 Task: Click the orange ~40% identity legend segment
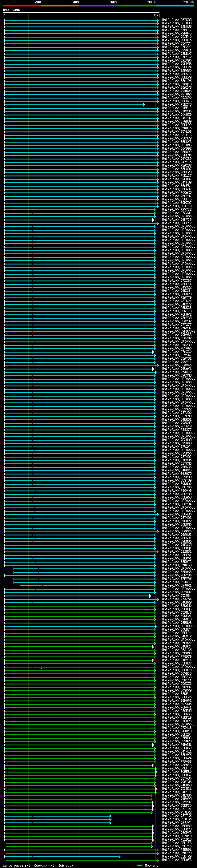click(60, 6)
